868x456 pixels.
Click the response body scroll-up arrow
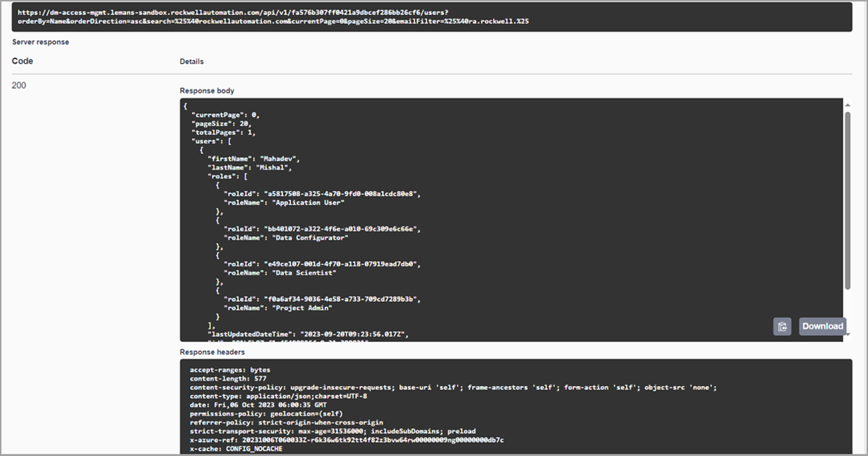(847, 105)
